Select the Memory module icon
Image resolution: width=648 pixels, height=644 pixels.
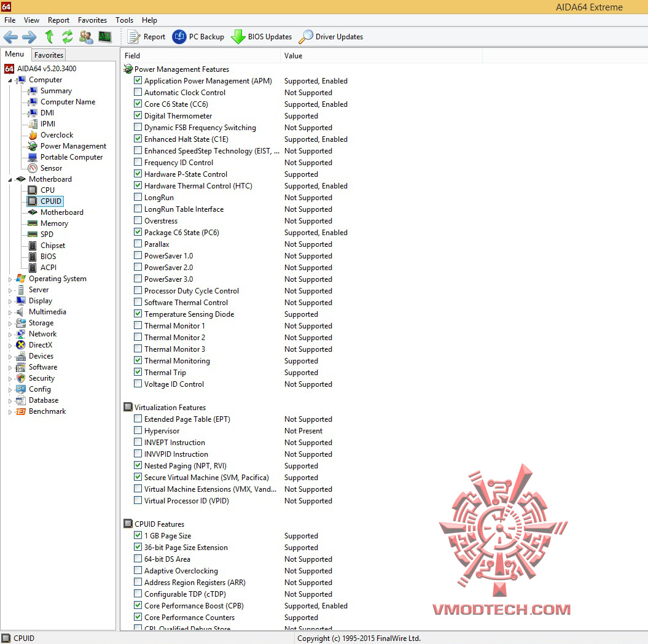click(x=33, y=223)
